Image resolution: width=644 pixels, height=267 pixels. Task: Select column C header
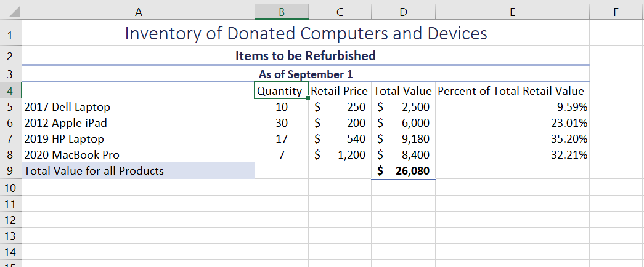(x=340, y=12)
